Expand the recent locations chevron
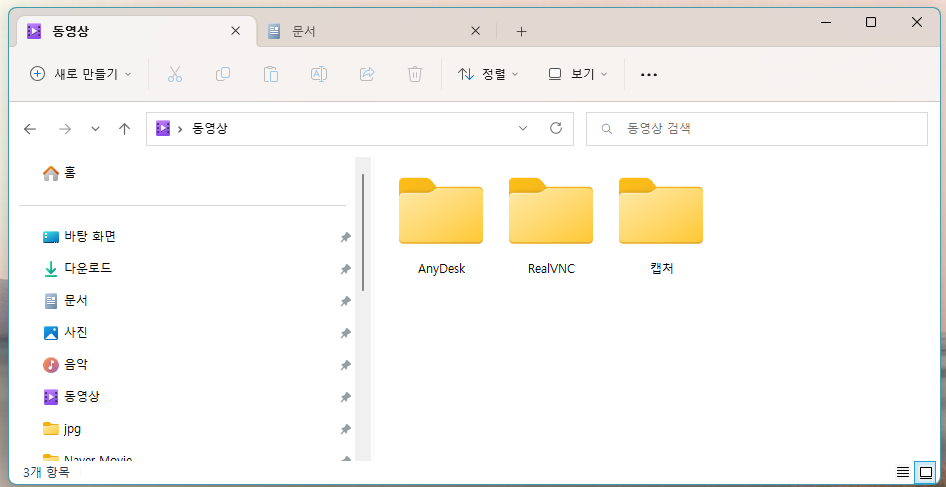 pyautogui.click(x=95, y=129)
